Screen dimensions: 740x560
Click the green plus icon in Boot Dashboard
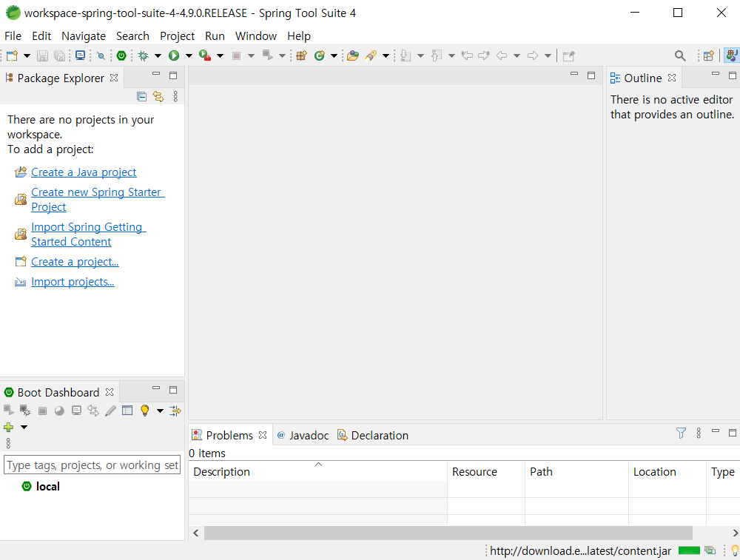(x=8, y=427)
